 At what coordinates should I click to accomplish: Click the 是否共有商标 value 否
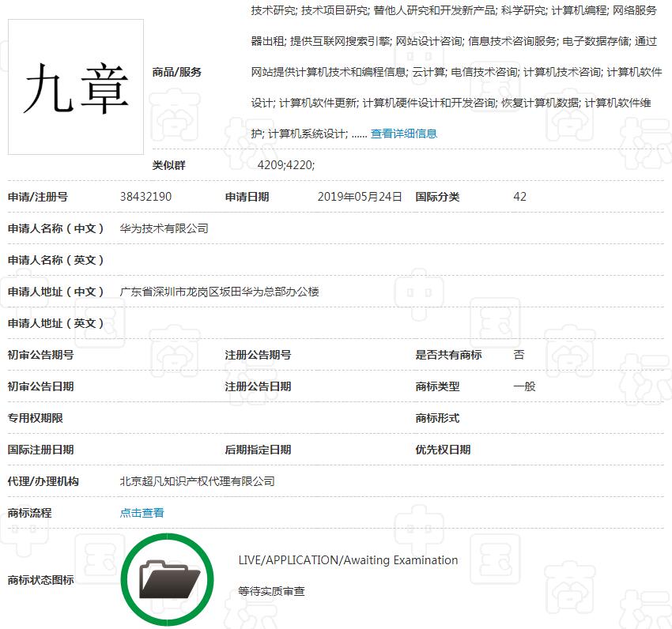pyautogui.click(x=519, y=354)
